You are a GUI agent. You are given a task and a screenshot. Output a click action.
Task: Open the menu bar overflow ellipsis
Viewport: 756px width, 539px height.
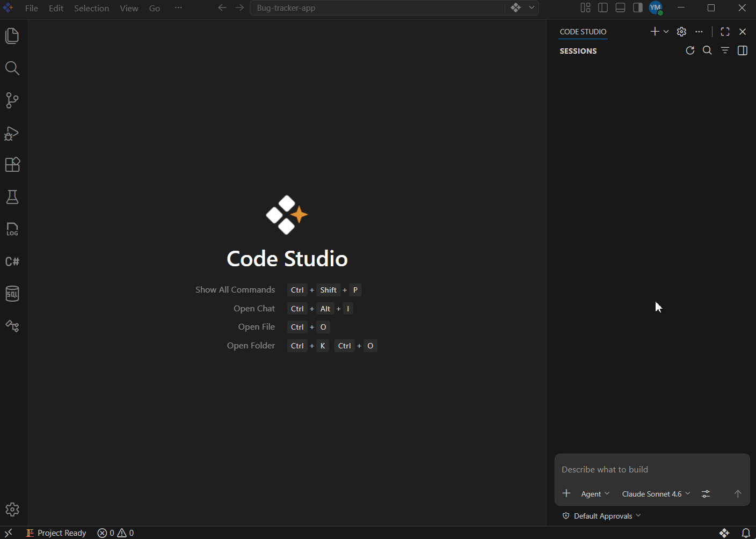click(x=178, y=8)
